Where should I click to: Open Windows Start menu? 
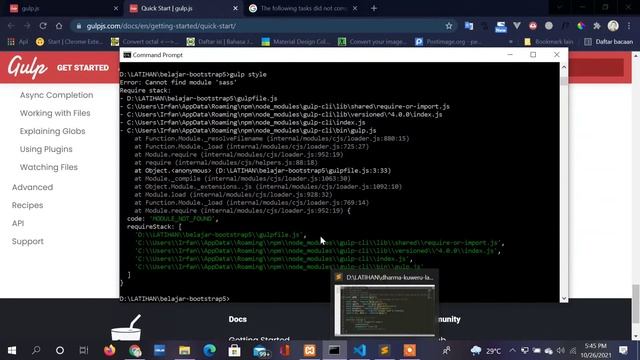coord(12,350)
